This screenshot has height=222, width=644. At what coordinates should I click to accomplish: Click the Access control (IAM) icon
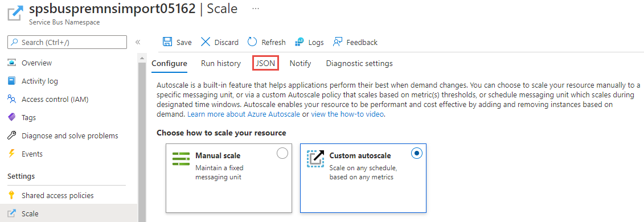click(x=12, y=99)
